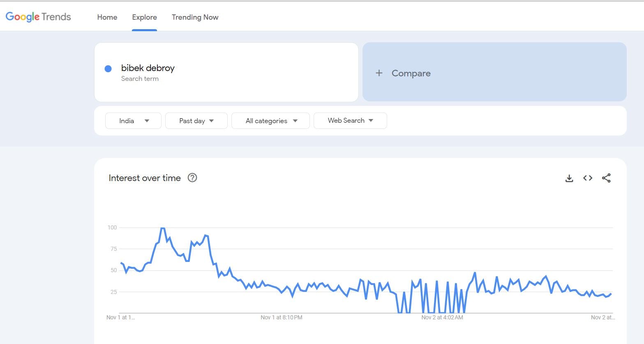Share the Interest over time chart
The width and height of the screenshot is (644, 344).
pyautogui.click(x=606, y=178)
